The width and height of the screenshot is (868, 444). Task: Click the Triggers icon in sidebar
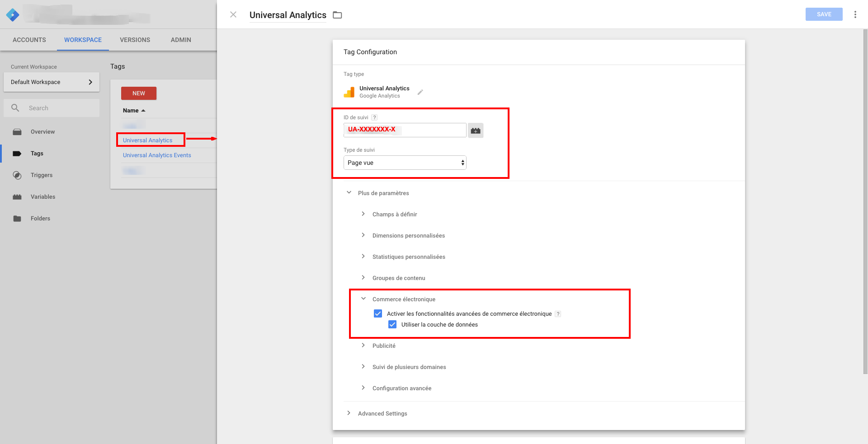tap(17, 175)
